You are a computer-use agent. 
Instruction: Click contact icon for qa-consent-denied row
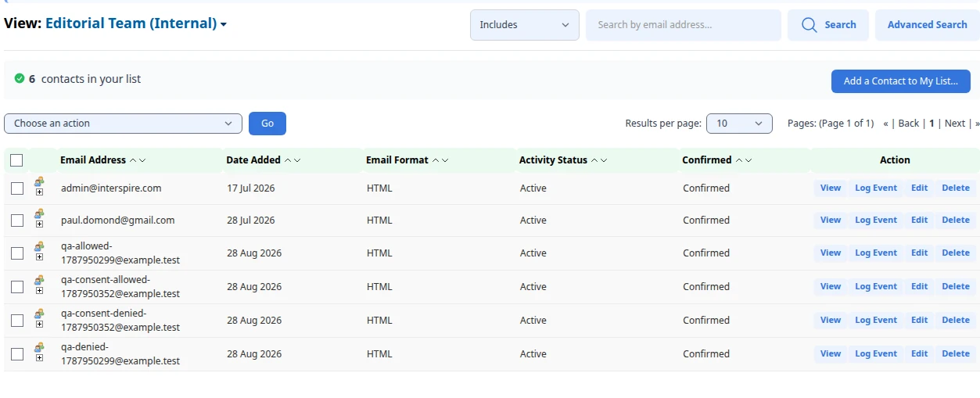coord(39,314)
